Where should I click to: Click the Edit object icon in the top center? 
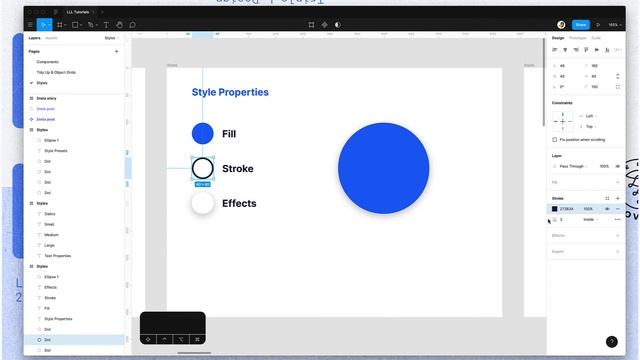coord(311,25)
